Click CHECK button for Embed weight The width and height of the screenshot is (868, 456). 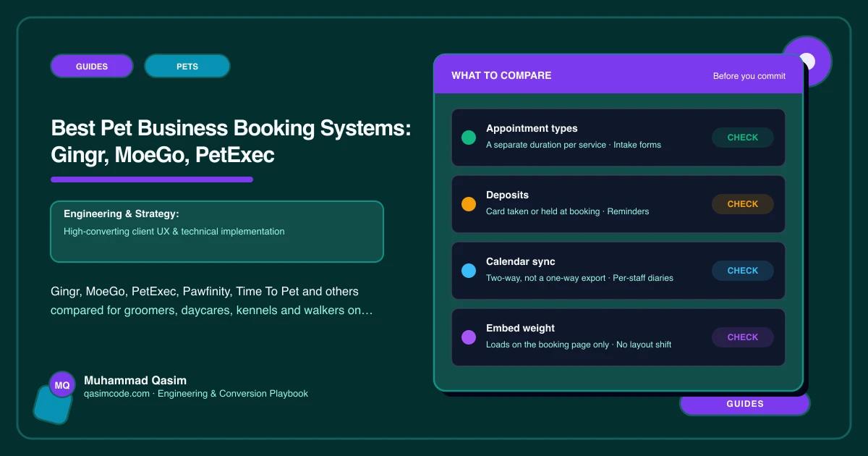click(743, 337)
